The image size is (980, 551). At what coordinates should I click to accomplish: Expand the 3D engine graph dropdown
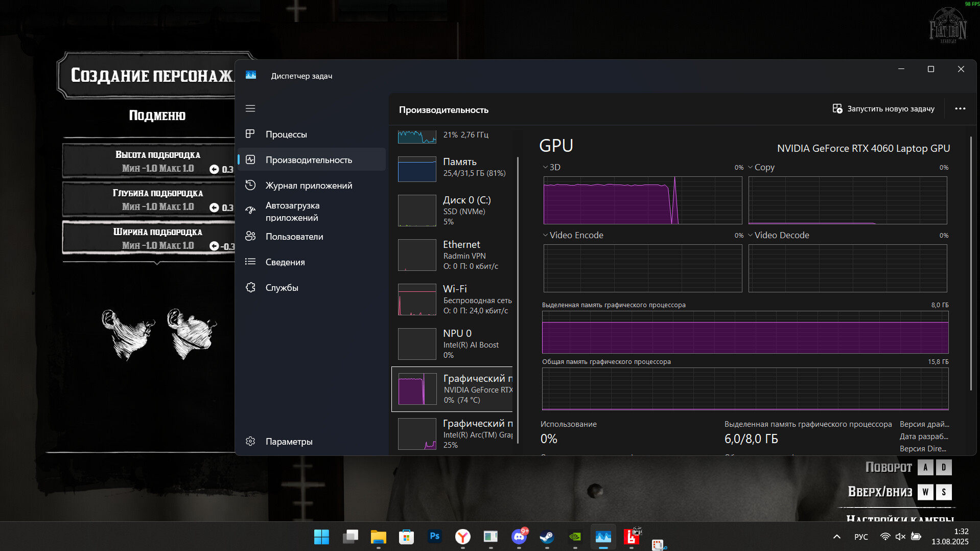(x=546, y=167)
